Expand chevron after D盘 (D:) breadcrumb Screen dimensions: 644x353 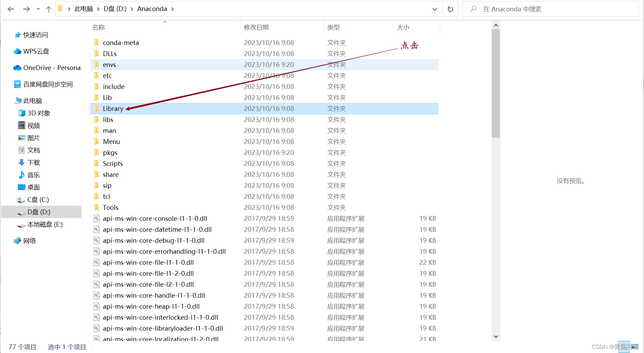click(132, 9)
